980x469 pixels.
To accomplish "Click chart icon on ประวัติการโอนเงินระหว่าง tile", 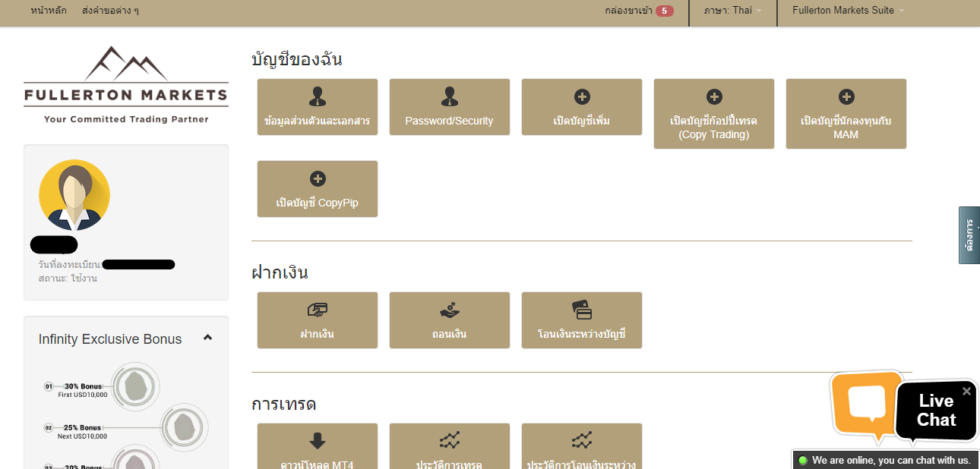I will point(582,440).
